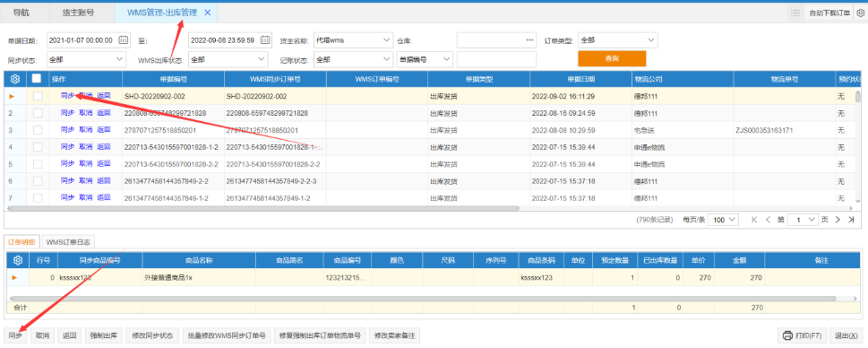Open the WMS订单日志 tab
The height and width of the screenshot is (348, 868).
[x=69, y=242]
